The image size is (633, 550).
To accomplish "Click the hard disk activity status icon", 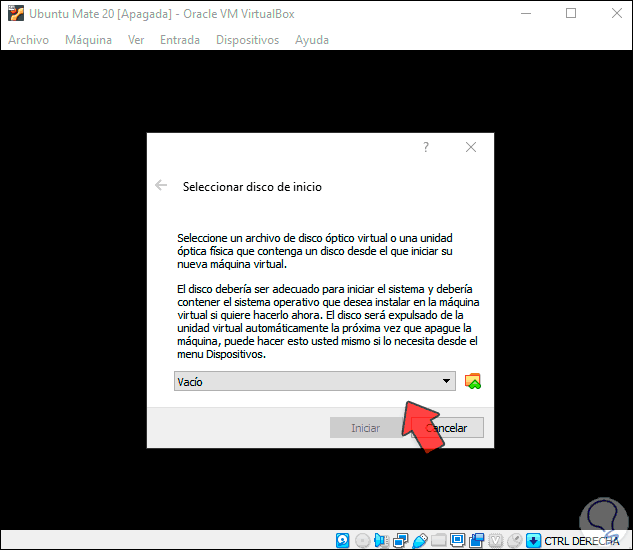I will pyautogui.click(x=343, y=540).
